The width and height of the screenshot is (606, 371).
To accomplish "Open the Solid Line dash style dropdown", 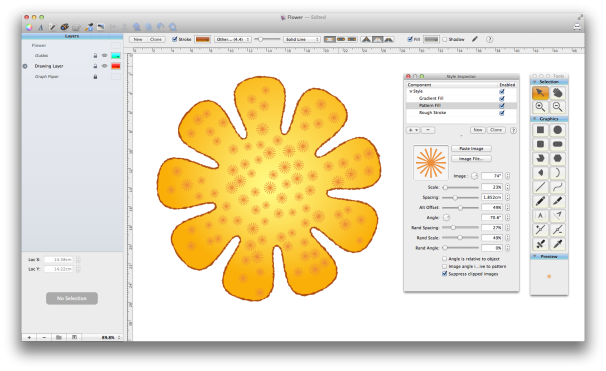I will pyautogui.click(x=302, y=39).
